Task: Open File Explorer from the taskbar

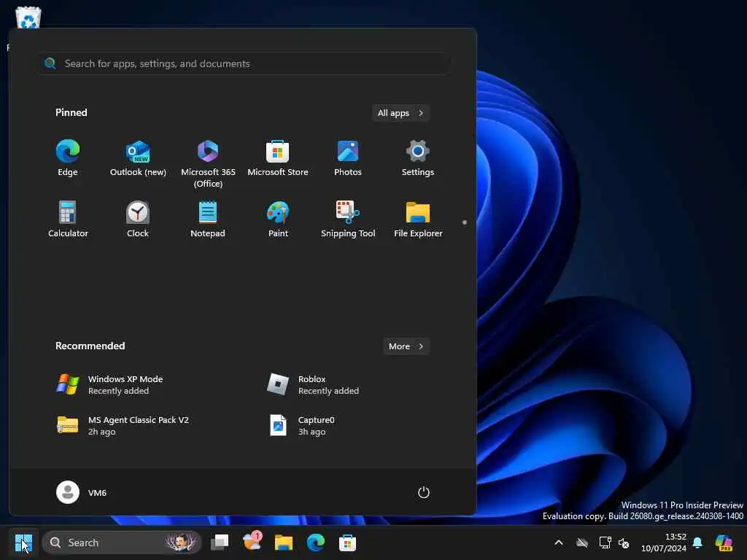Action: click(284, 542)
